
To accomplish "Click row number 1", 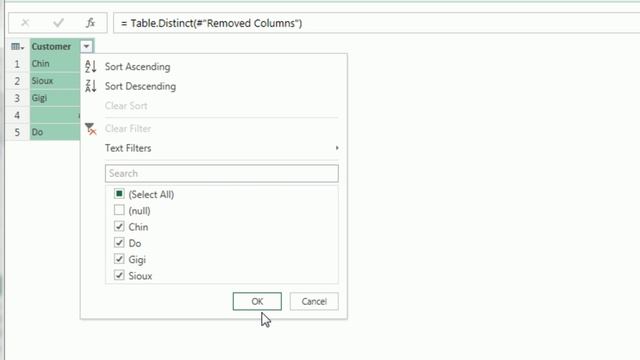I will [17, 64].
